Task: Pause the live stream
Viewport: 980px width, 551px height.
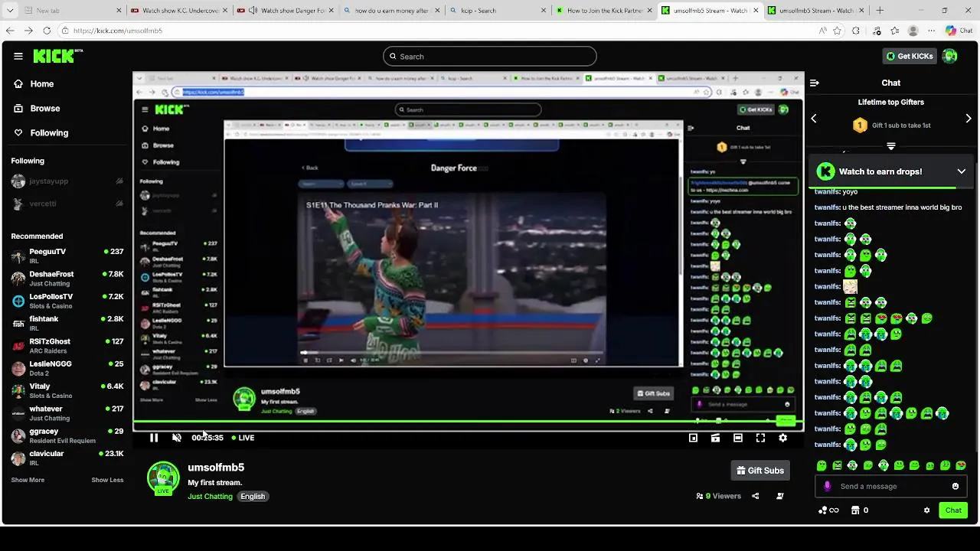Action: coord(154,438)
